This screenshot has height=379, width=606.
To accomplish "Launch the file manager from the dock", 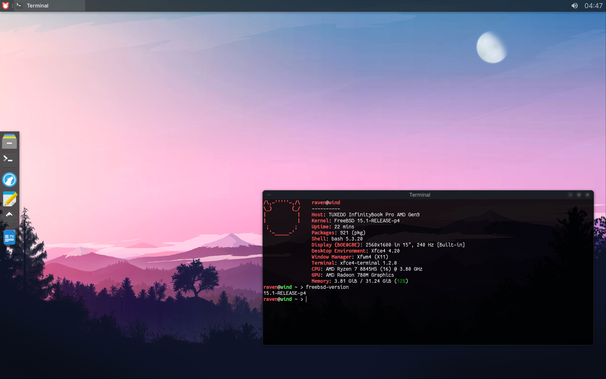I will coord(9,141).
